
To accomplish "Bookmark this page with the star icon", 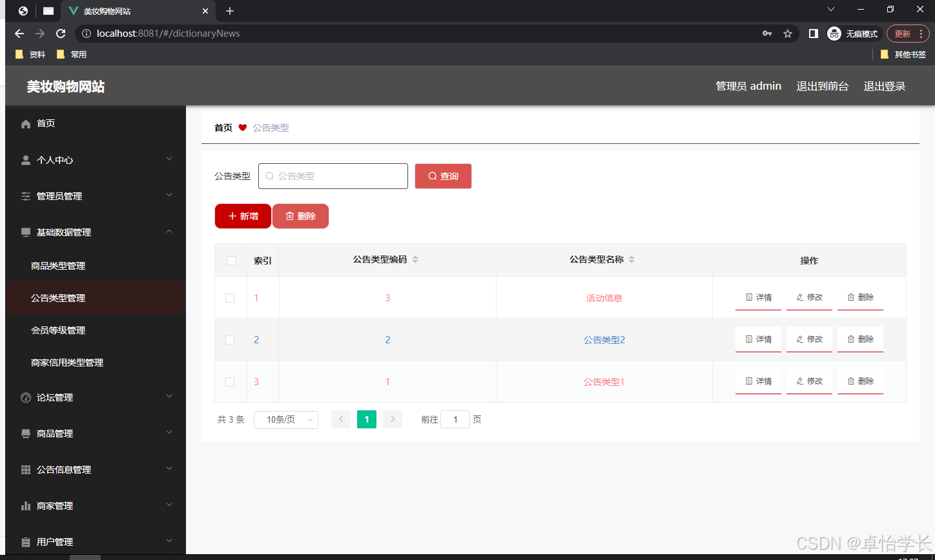I will point(788,34).
